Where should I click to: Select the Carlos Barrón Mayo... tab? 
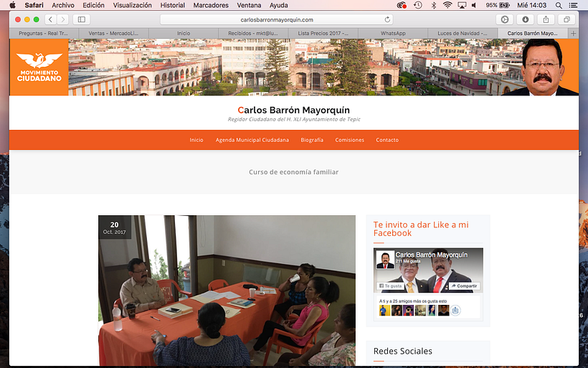pyautogui.click(x=533, y=34)
